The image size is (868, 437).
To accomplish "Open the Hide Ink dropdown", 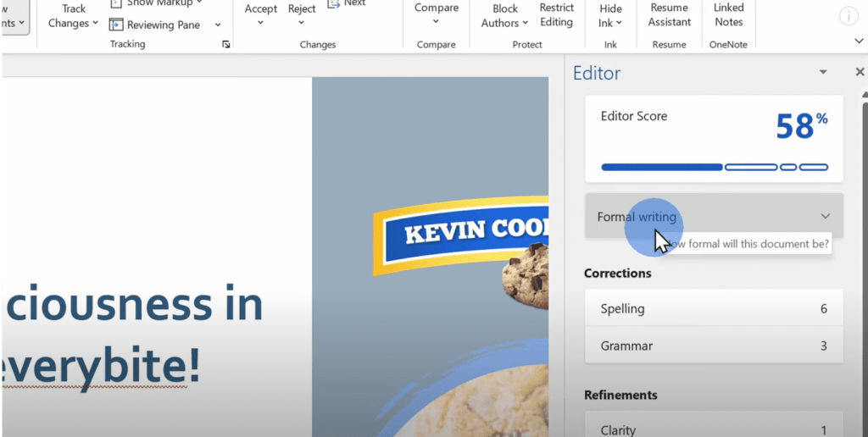I will [610, 15].
